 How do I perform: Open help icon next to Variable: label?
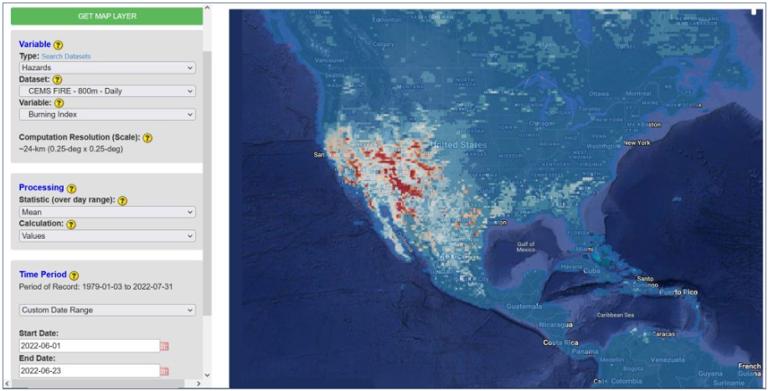pyautogui.click(x=59, y=103)
